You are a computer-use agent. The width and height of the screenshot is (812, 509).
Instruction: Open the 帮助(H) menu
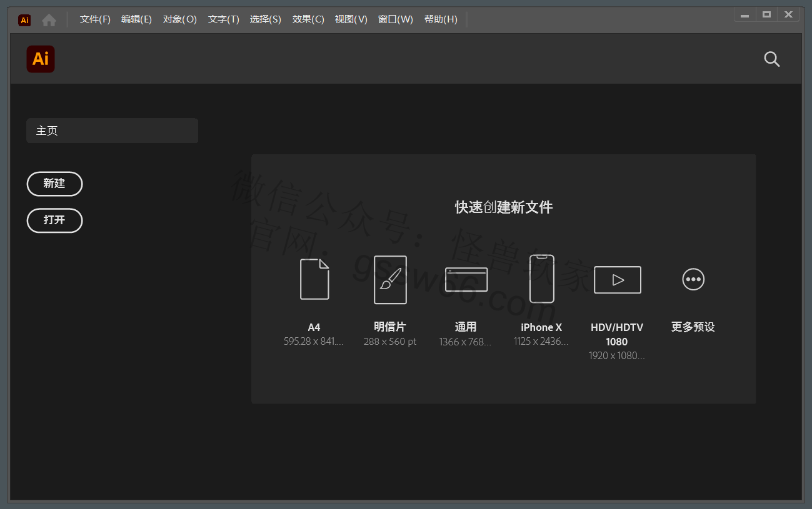coord(441,19)
